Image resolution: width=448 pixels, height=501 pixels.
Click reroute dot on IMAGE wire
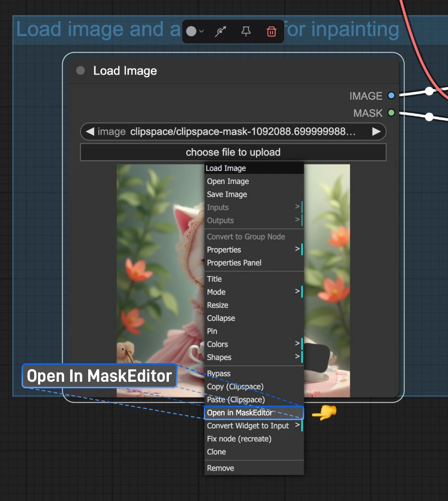pyautogui.click(x=429, y=91)
